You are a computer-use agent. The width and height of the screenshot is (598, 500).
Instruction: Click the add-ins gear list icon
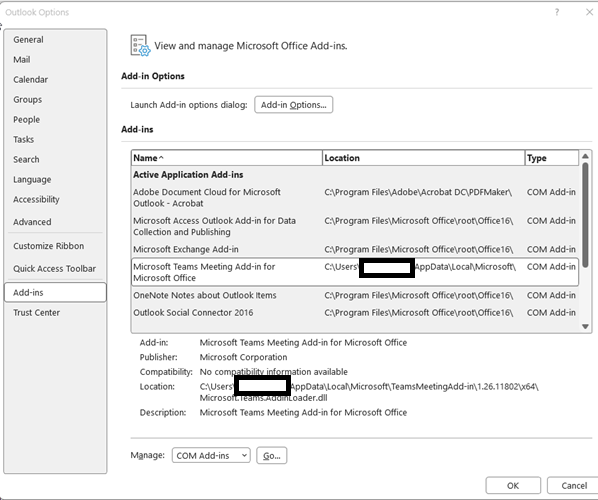[140, 46]
